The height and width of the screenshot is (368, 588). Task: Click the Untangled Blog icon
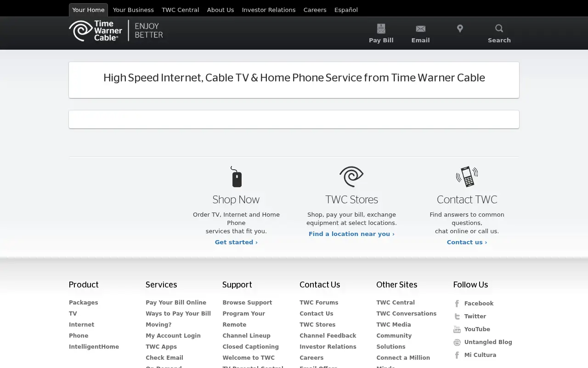[457, 342]
